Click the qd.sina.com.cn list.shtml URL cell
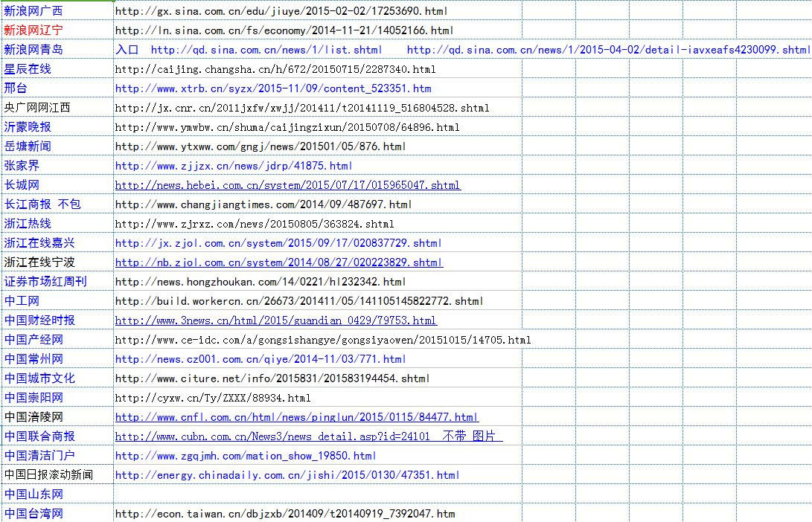812x522 pixels. click(x=266, y=50)
